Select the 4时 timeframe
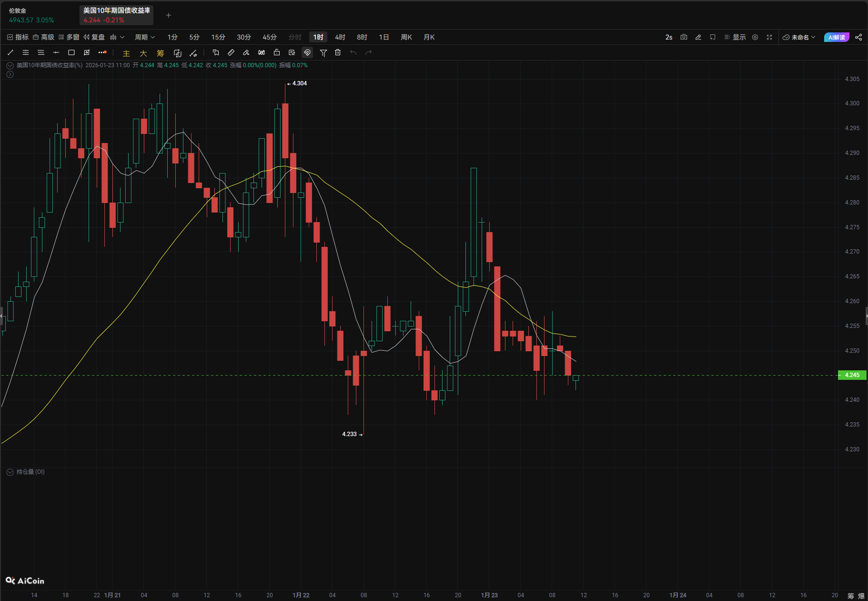 tap(340, 37)
